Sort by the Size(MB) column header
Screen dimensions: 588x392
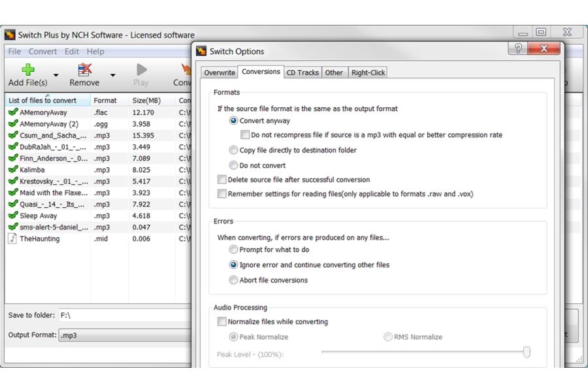pyautogui.click(x=152, y=100)
